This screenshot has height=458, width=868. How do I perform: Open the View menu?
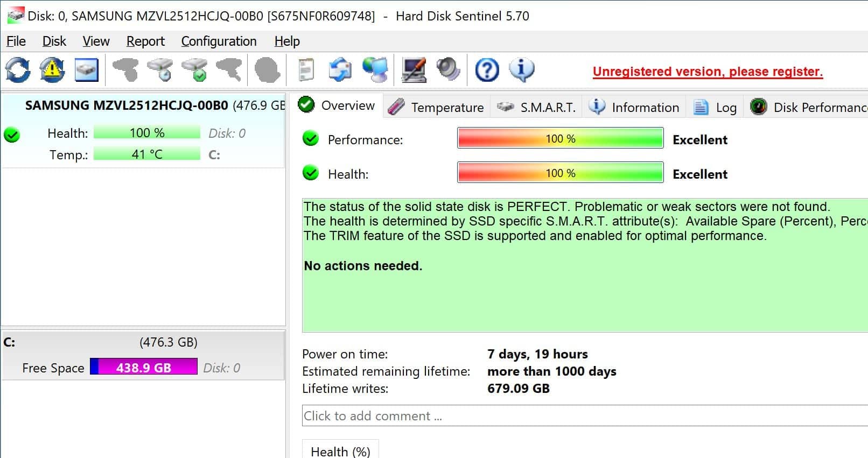(96, 41)
